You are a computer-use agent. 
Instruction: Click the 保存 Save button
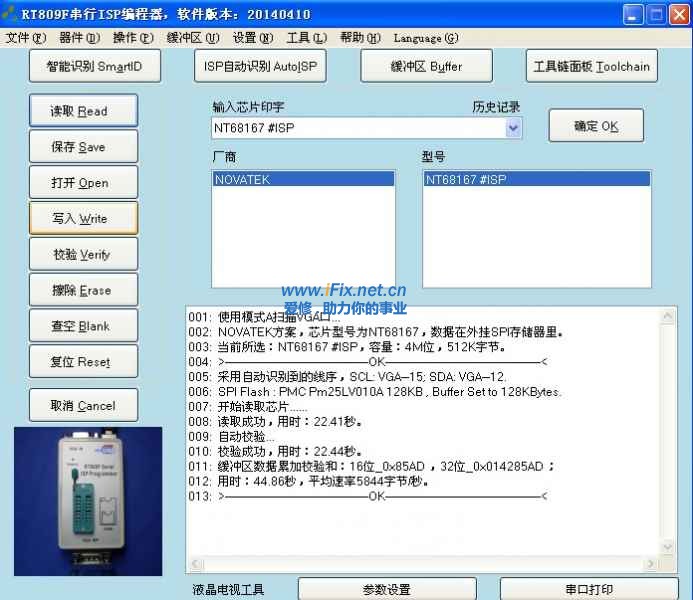coord(84,147)
